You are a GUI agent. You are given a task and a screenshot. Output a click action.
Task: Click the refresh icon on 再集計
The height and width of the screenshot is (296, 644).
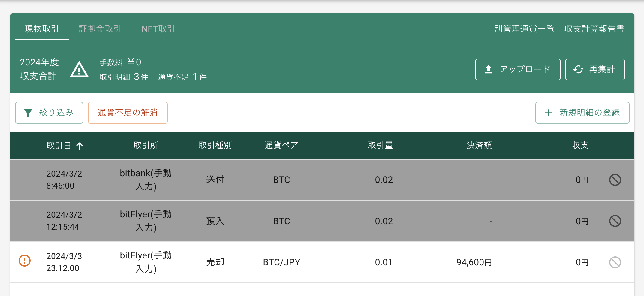tap(578, 69)
